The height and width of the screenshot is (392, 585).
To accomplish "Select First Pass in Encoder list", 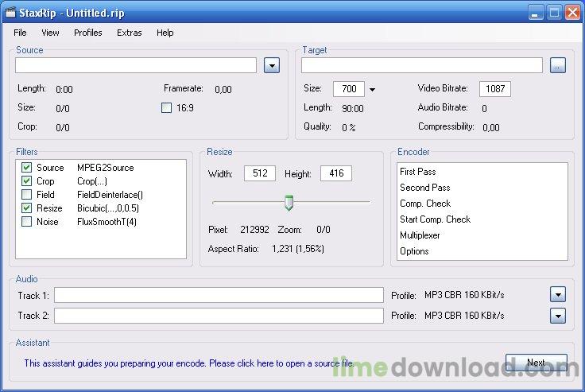I will point(418,172).
